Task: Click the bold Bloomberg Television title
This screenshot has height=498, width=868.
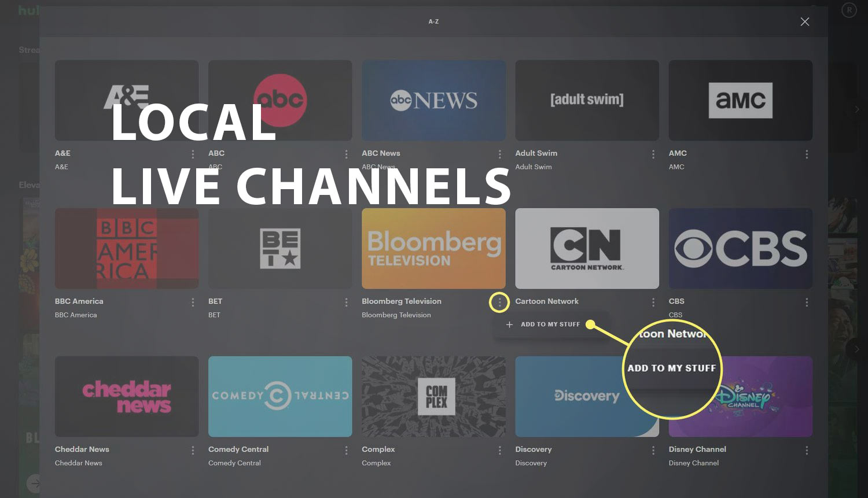Action: 402,301
